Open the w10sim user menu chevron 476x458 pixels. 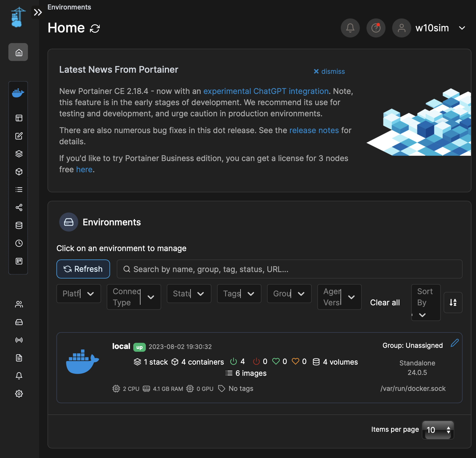pos(462,28)
